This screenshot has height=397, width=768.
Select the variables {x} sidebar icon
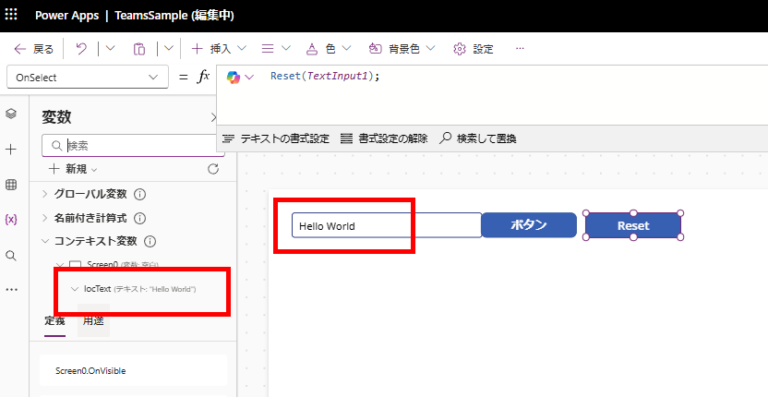click(x=11, y=220)
